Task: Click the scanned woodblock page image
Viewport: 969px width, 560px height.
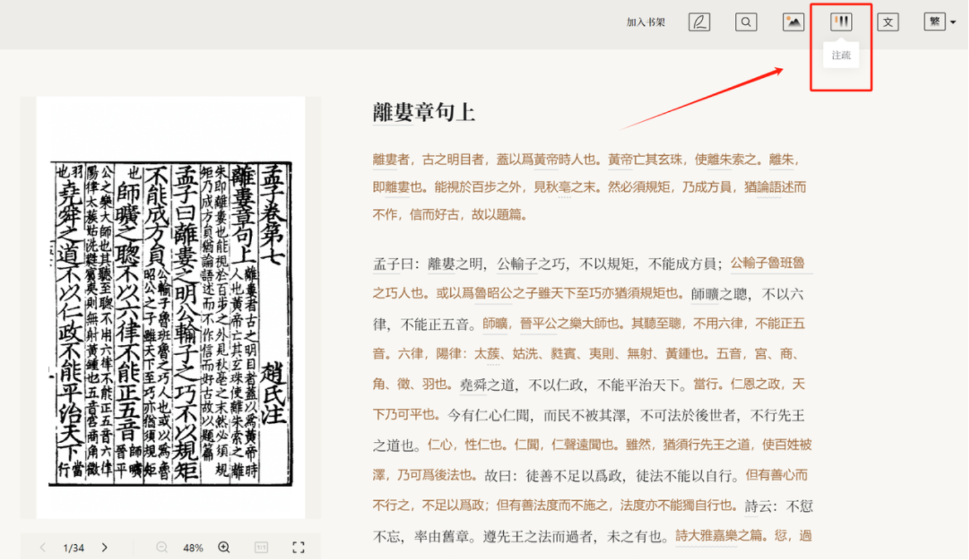Action: click(170, 324)
